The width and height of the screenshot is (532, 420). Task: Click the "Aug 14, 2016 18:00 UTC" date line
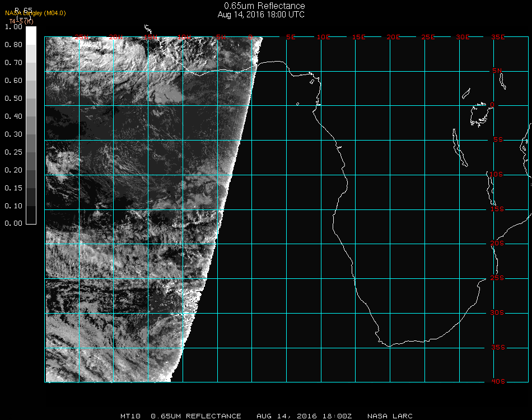click(261, 15)
